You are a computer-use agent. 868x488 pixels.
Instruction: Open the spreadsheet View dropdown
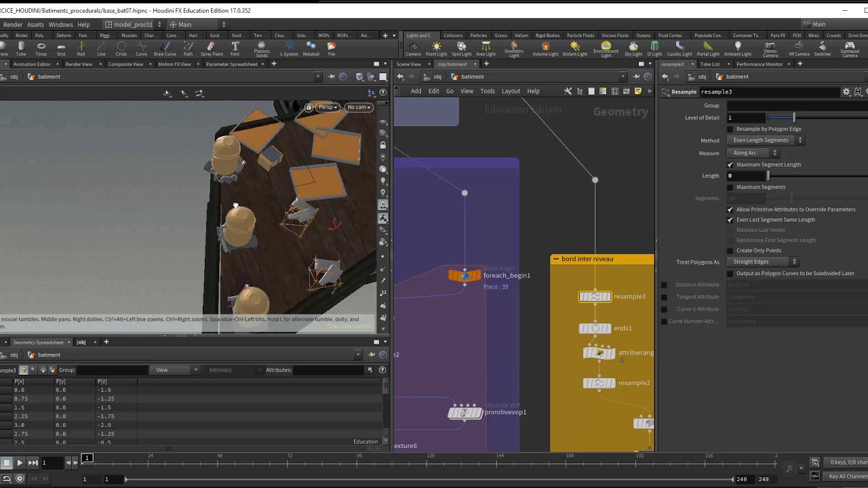tap(176, 370)
